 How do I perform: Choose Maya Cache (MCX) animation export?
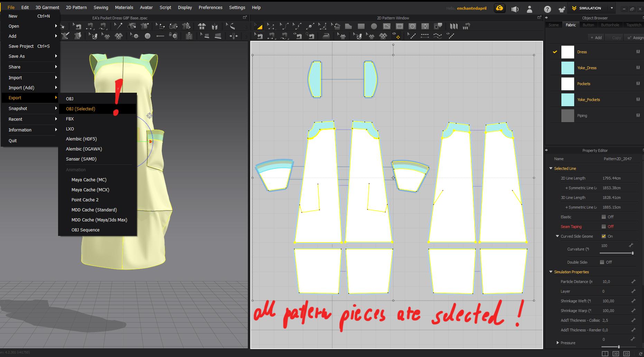pos(97,190)
